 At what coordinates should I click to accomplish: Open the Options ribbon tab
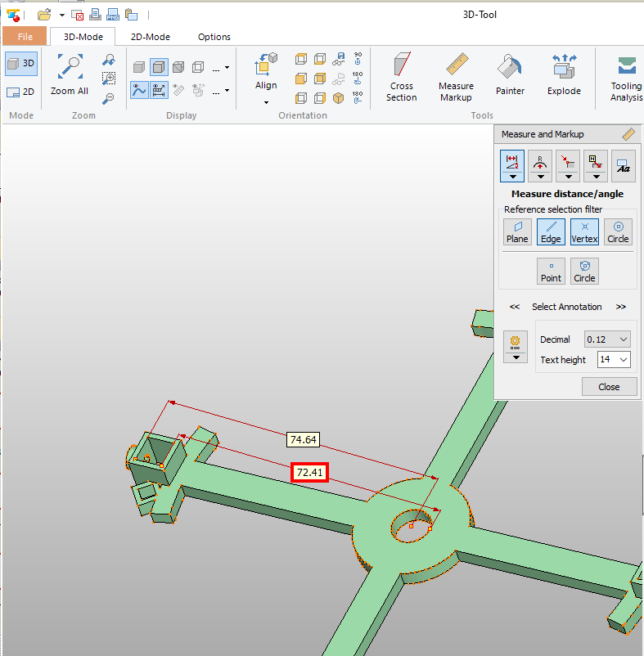214,37
